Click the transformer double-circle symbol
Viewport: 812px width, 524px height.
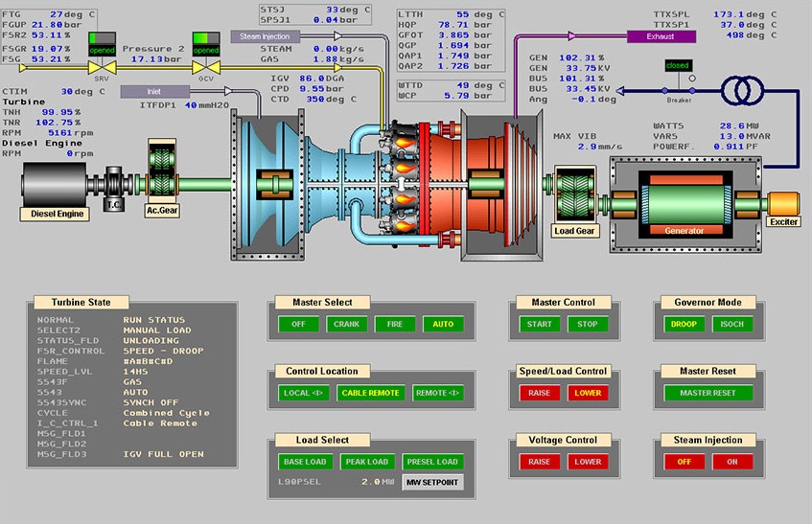point(743,90)
